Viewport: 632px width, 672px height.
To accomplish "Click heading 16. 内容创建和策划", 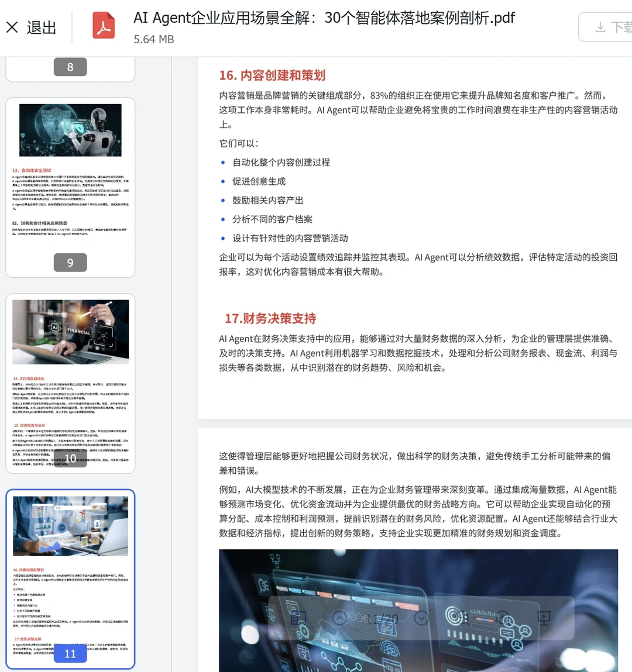I will (x=272, y=75).
